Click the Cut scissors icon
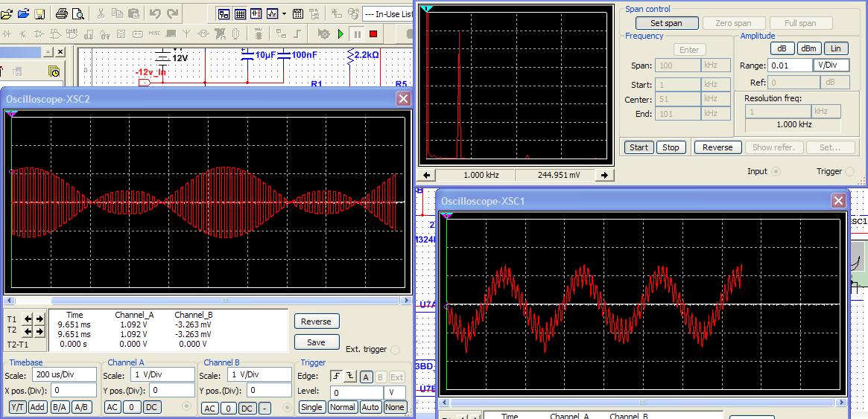This screenshot has width=868, height=419. [x=101, y=14]
